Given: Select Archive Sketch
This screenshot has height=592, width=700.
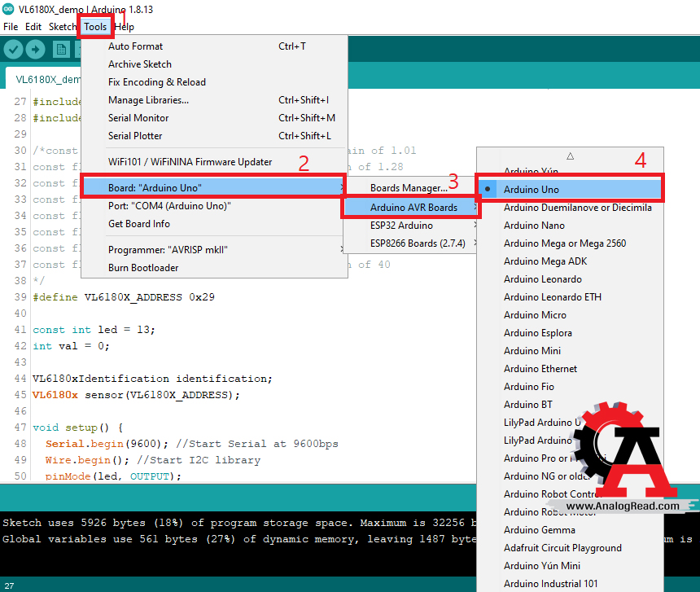Looking at the screenshot, I should [214, 64].
